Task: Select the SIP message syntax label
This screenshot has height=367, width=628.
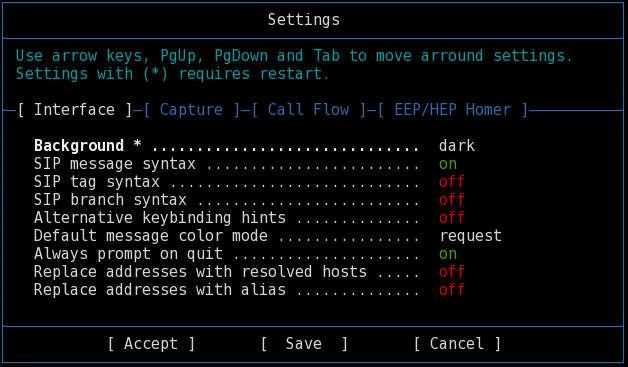Action: 115,164
